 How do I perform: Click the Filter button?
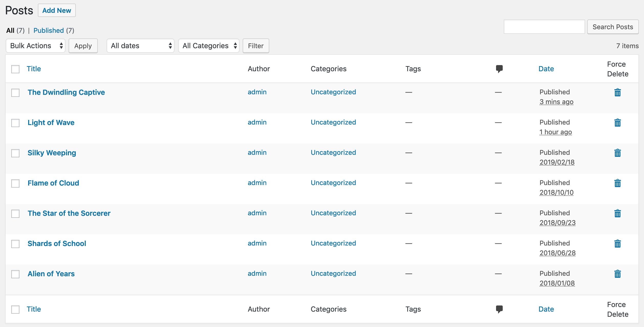pyautogui.click(x=256, y=45)
